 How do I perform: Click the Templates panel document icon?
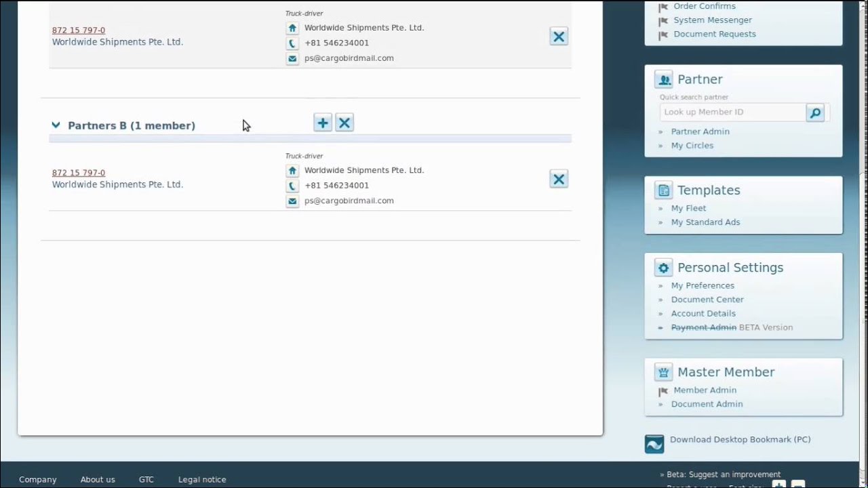coord(663,190)
